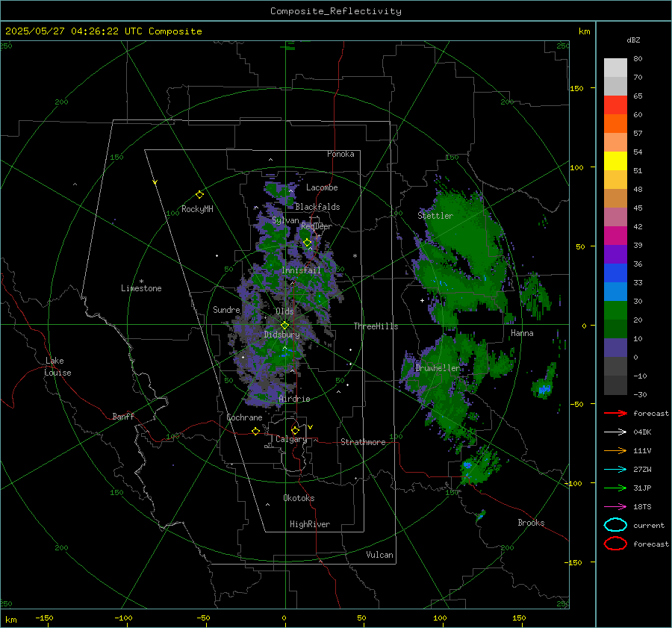This screenshot has height=628, width=672.
Task: Click the Airdrie city label
Action: 294,399
